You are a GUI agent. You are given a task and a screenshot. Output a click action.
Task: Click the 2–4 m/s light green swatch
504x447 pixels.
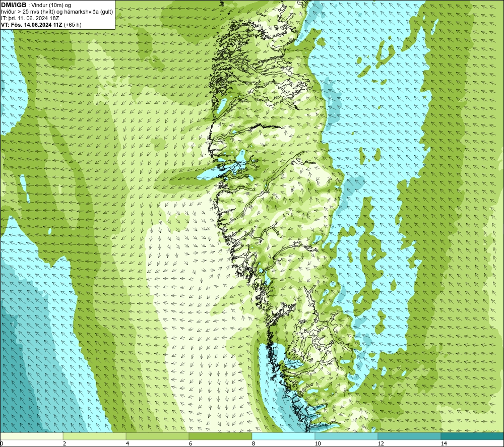(94, 436)
